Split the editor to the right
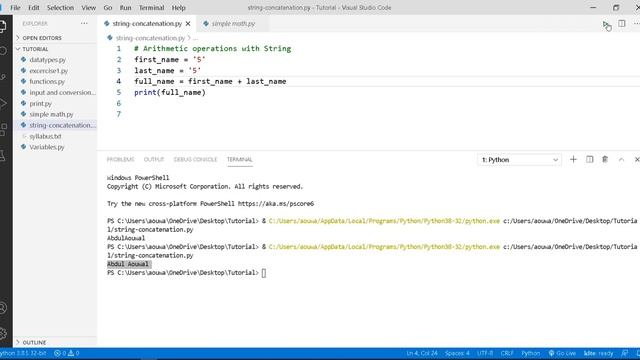 (x=622, y=24)
